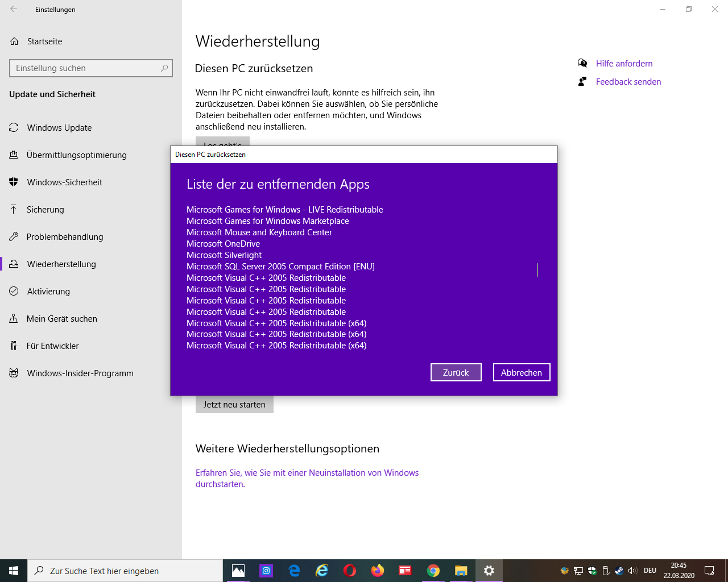728x582 pixels.
Task: Select Für Entwickler in sidebar
Action: click(x=91, y=346)
